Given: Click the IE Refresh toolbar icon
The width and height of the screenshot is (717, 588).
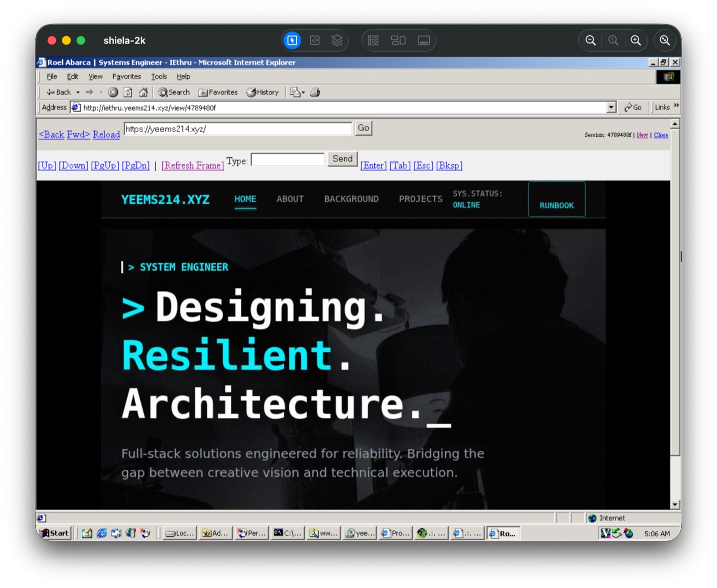Looking at the screenshot, I should point(128,92).
